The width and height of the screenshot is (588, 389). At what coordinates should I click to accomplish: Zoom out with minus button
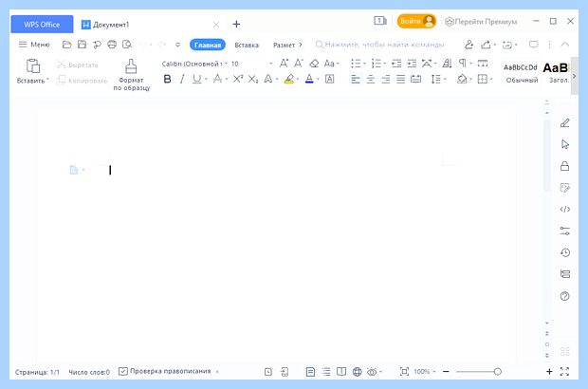[x=446, y=371]
